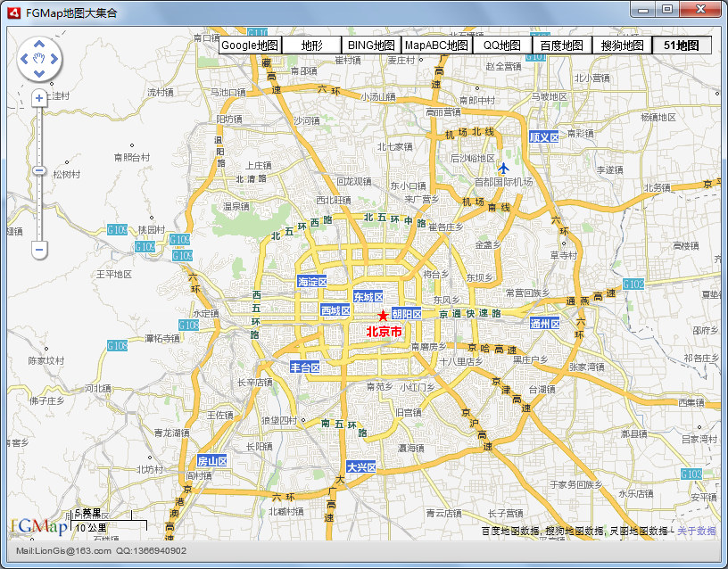
Task: Click the 西城区 district label
Action: click(335, 310)
